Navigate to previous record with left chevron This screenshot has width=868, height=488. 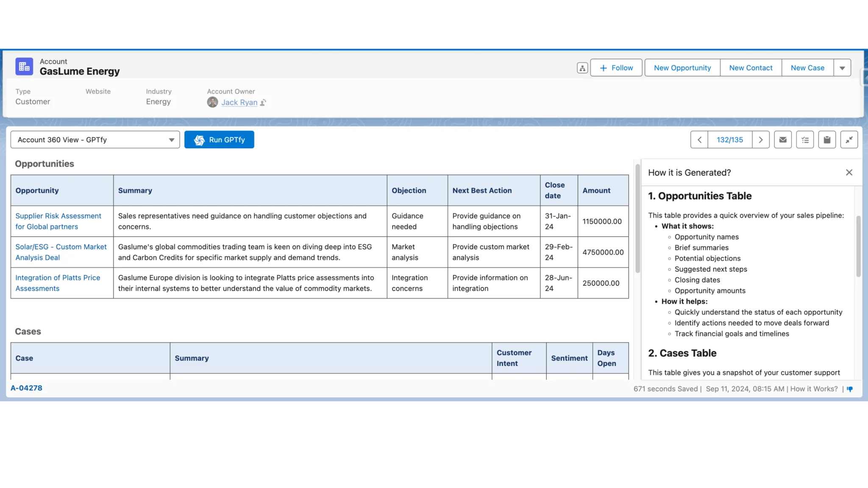coord(699,139)
